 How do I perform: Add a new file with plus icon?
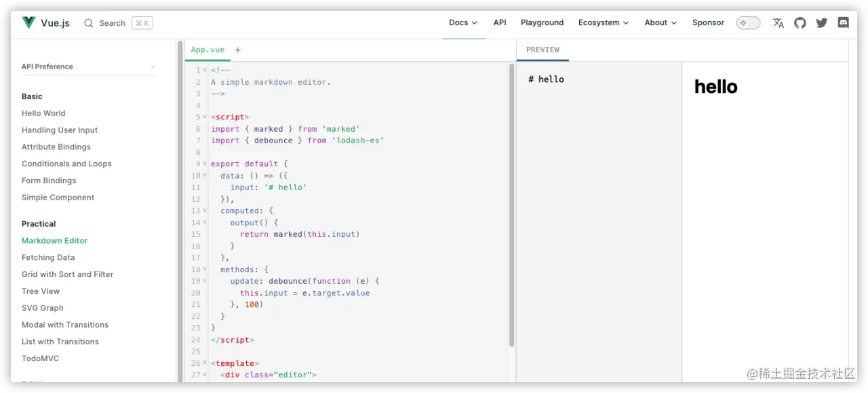coord(237,50)
